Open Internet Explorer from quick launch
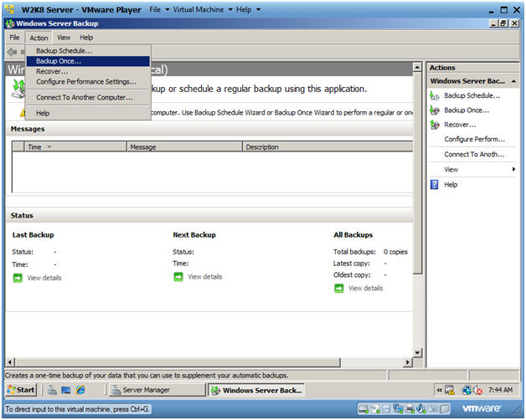This screenshot has height=420, width=526. 80,390
